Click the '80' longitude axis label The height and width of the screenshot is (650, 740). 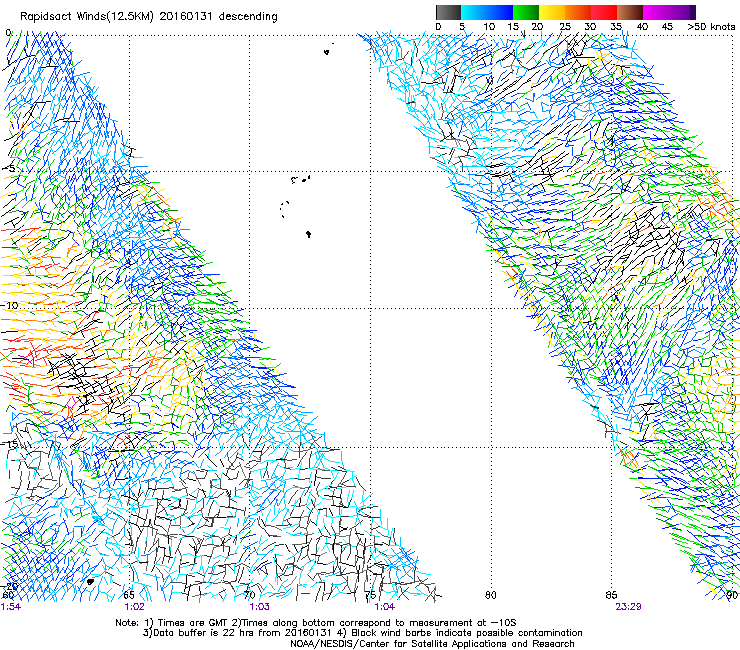[491, 595]
